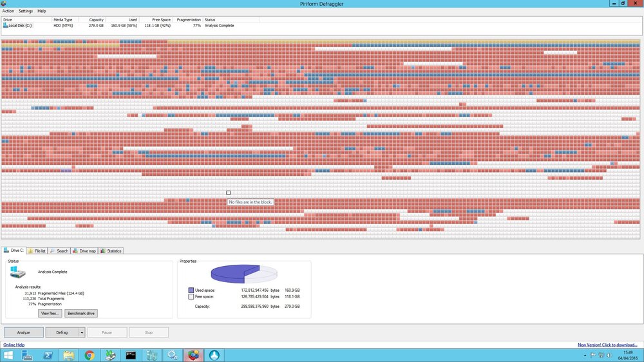The height and width of the screenshot is (362, 644).
Task: Click the '172,812,947,456' used bytes value
Action: [254, 290]
